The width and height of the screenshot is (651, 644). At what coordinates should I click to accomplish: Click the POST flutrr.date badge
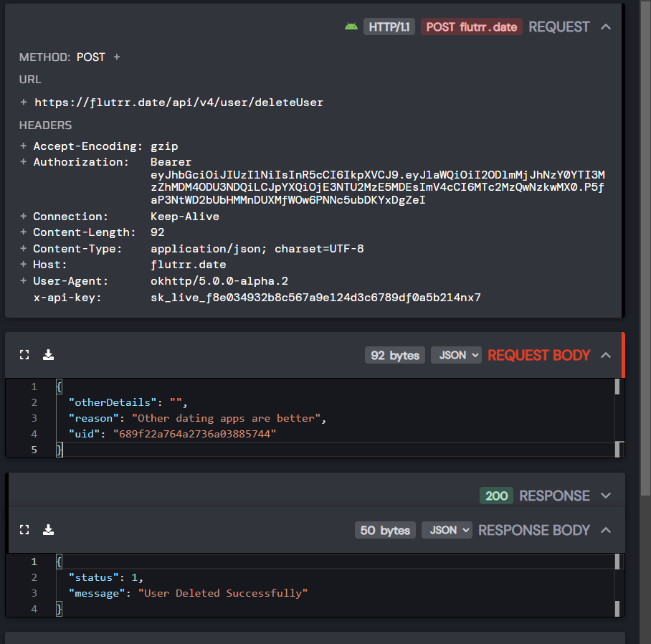pyautogui.click(x=471, y=27)
